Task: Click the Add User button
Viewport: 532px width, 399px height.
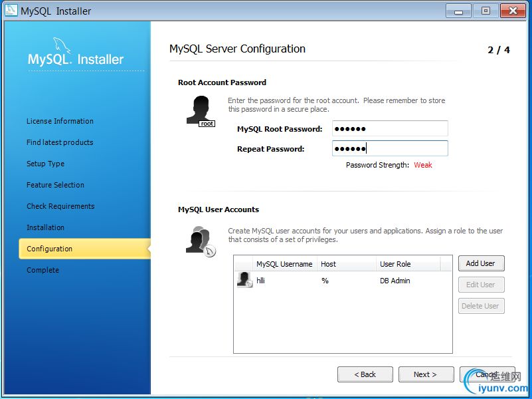Action: pos(481,263)
